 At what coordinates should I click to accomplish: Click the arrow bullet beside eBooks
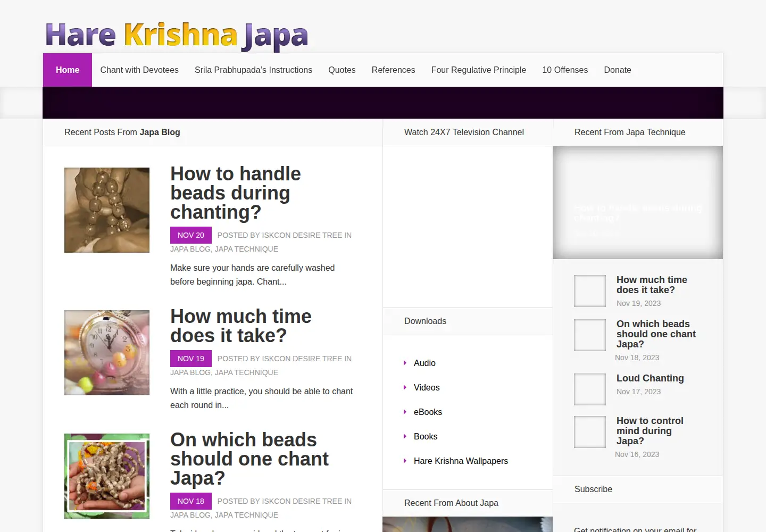pyautogui.click(x=405, y=412)
